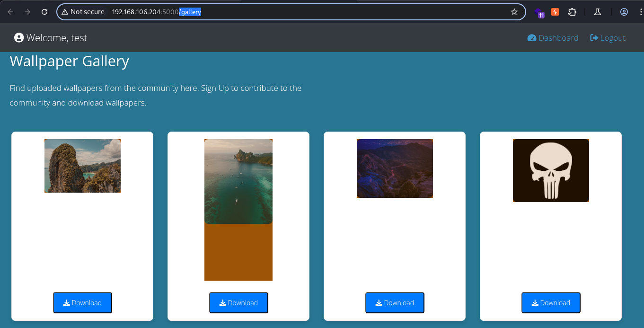Open the browser profile avatar

pos(624,12)
